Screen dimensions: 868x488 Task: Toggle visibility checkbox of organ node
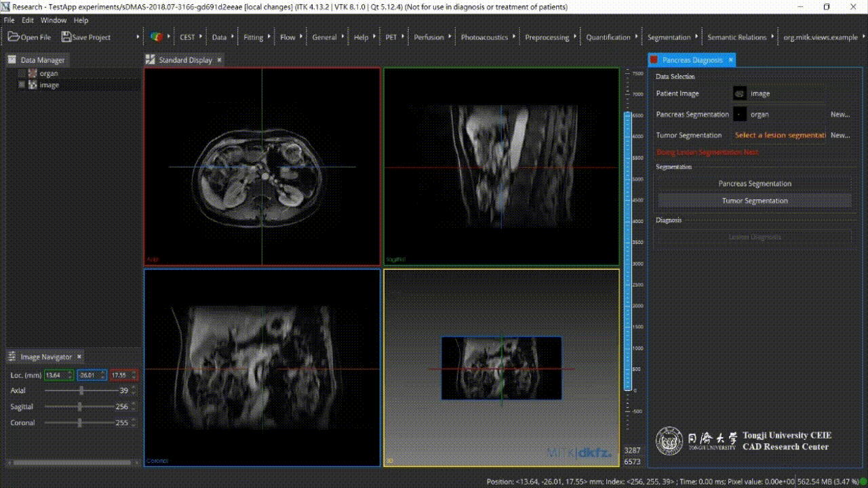click(x=22, y=73)
